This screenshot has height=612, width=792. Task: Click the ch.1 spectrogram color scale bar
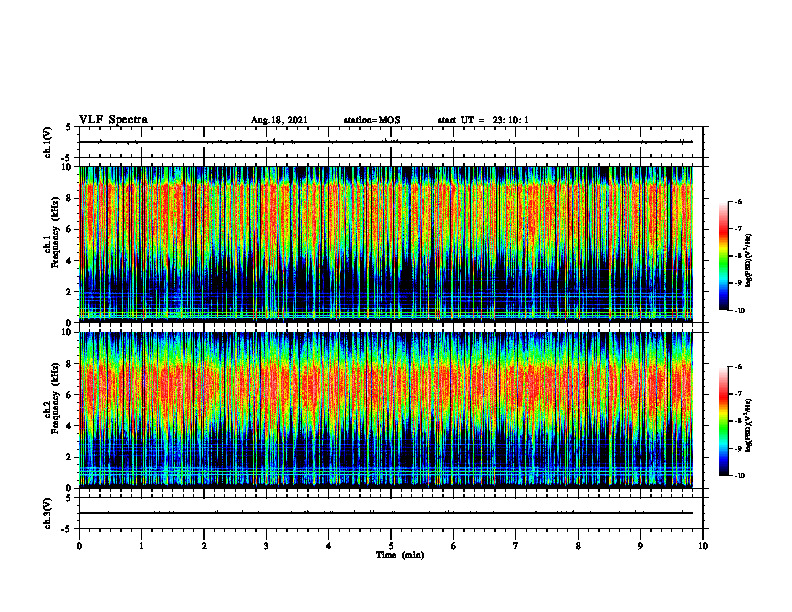pyautogui.click(x=723, y=256)
